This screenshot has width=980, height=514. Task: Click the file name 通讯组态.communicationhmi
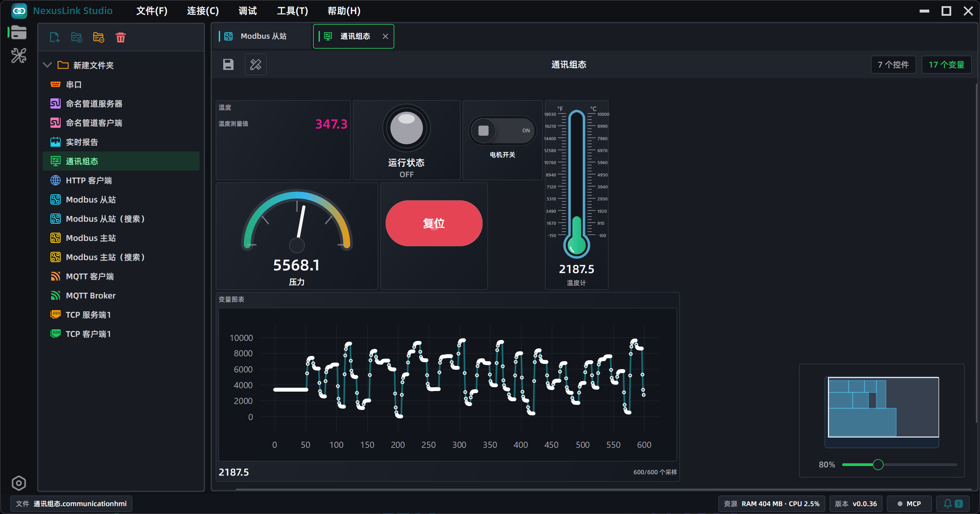click(x=80, y=503)
